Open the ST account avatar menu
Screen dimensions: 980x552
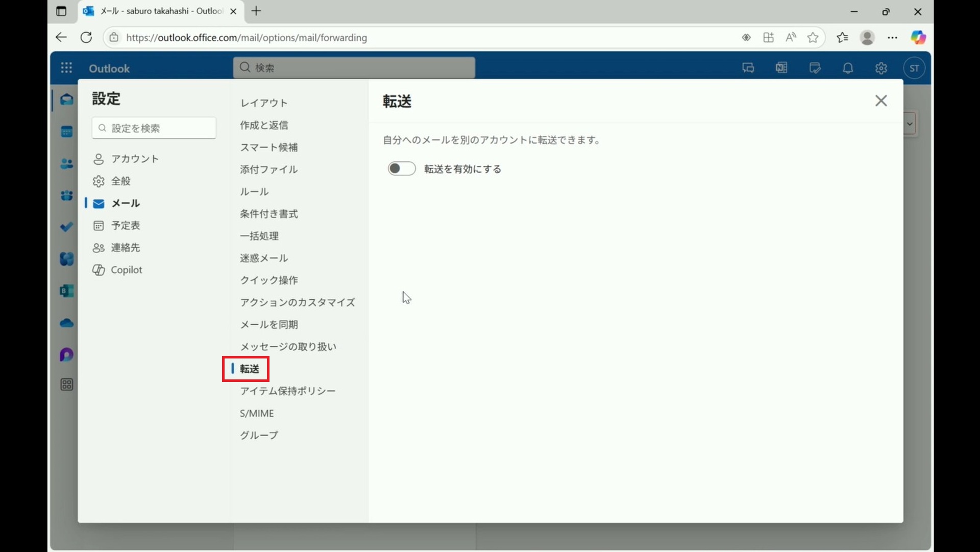pyautogui.click(x=914, y=68)
